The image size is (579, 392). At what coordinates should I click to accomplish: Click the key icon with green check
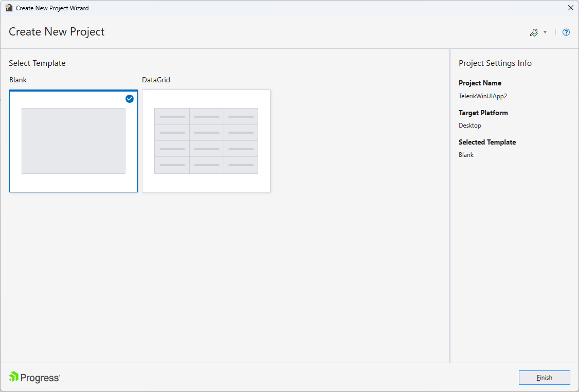point(534,32)
